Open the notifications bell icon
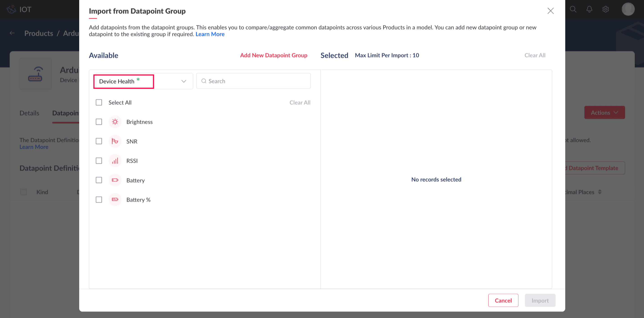Viewport: 644px width, 318px height. click(x=589, y=9)
